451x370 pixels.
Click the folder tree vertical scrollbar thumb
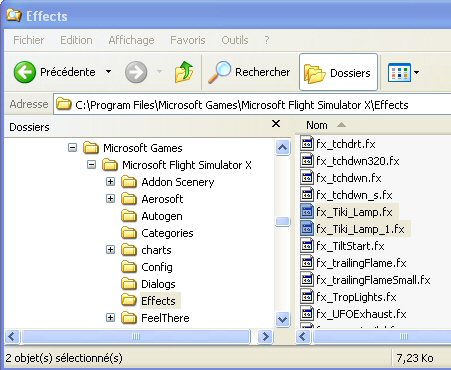tap(282, 221)
